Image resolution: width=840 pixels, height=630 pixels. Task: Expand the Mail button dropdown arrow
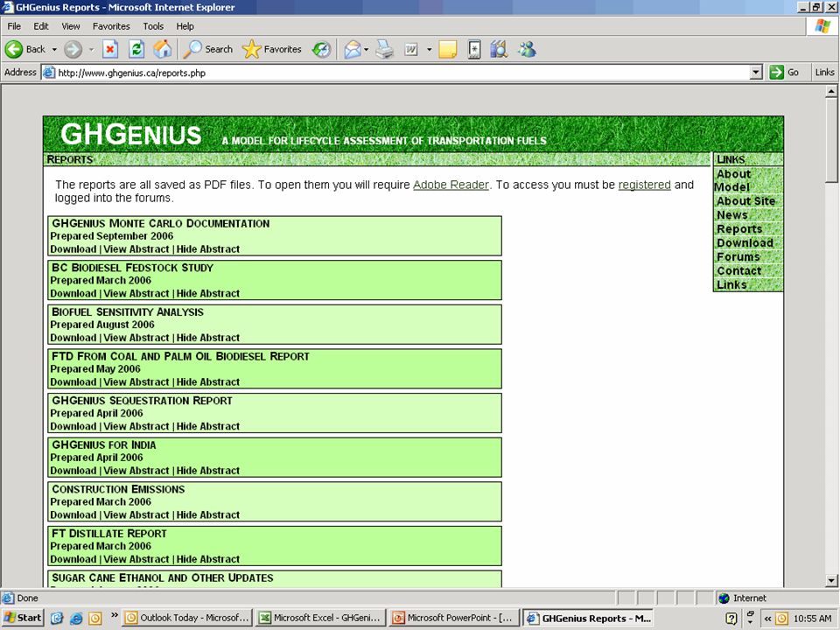pyautogui.click(x=366, y=50)
